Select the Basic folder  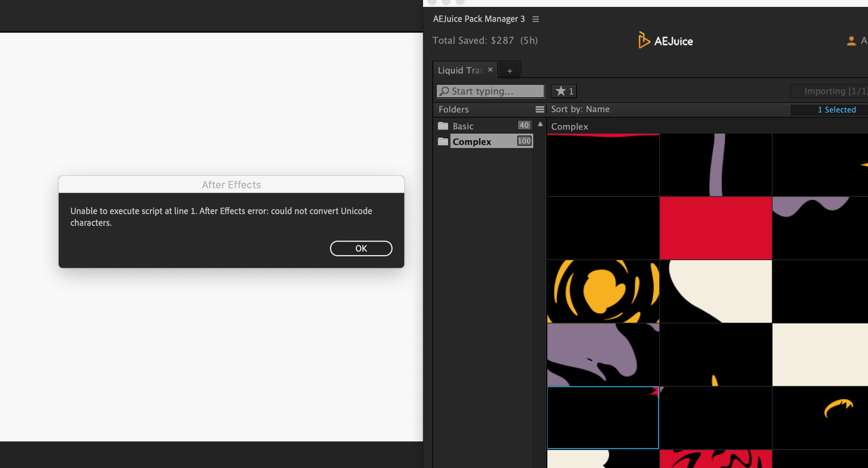[x=463, y=126]
